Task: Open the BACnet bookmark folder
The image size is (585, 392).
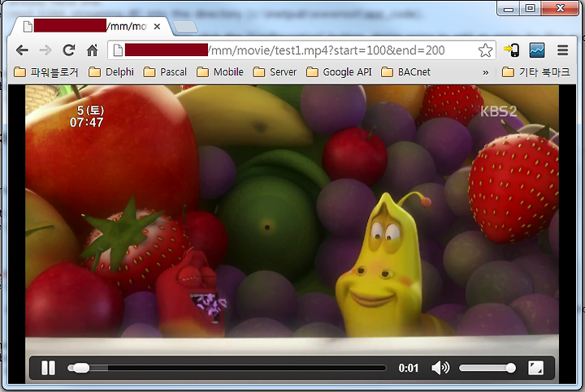Action: (406, 72)
